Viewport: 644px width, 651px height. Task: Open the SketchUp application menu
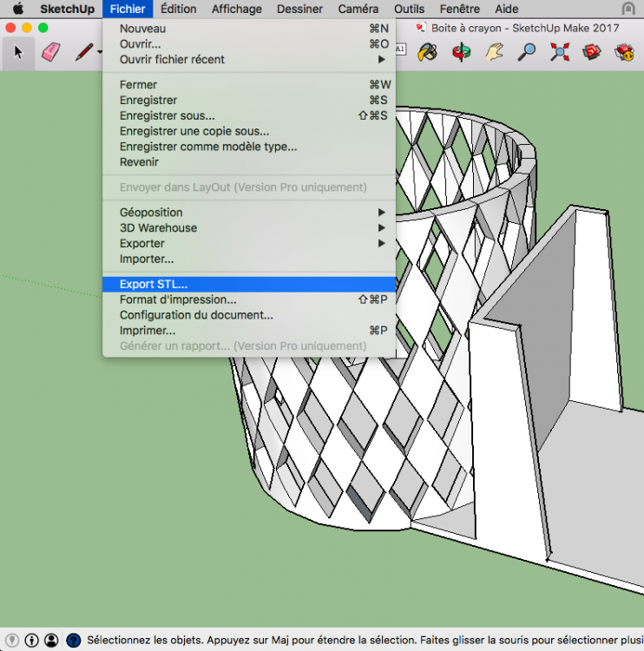[x=68, y=9]
